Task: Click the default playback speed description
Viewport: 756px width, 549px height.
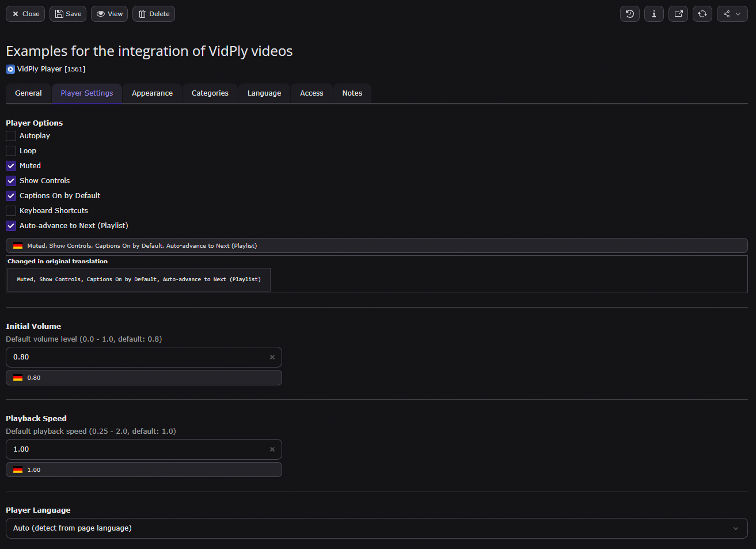Action: [x=91, y=431]
